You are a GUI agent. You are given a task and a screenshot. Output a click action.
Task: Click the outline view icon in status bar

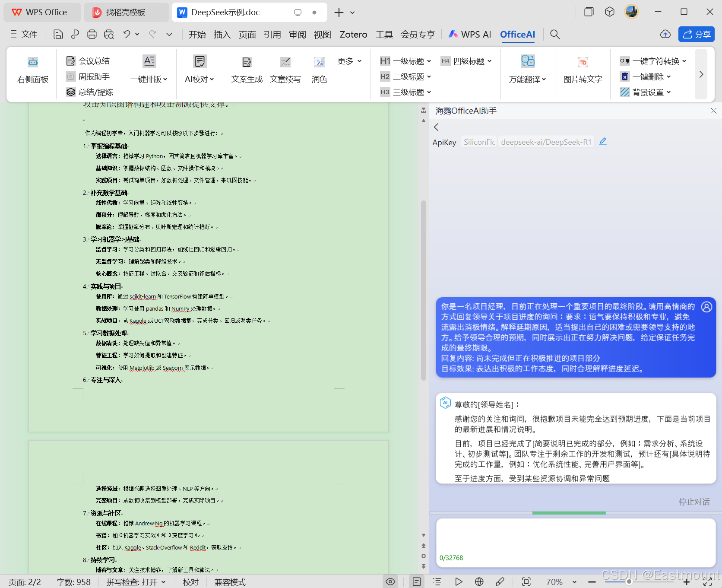[437, 582]
